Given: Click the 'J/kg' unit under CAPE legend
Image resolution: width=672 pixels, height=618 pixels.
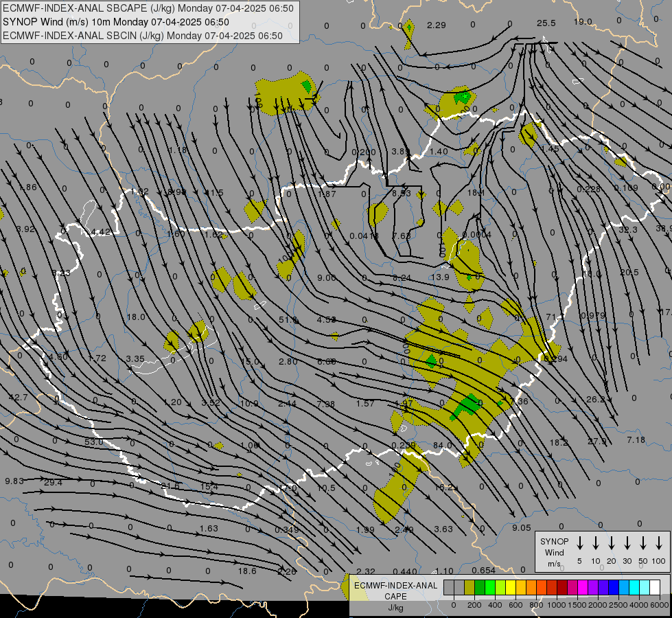Looking at the screenshot, I should tap(395, 608).
